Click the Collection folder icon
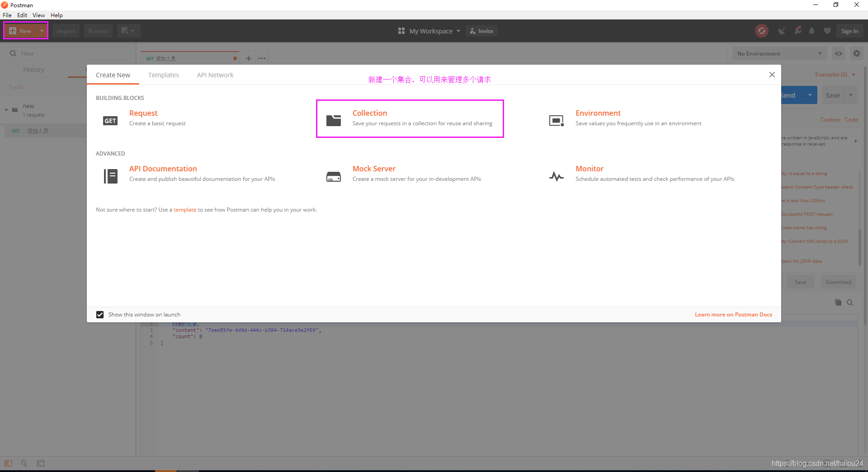The width and height of the screenshot is (868, 472). pyautogui.click(x=334, y=120)
